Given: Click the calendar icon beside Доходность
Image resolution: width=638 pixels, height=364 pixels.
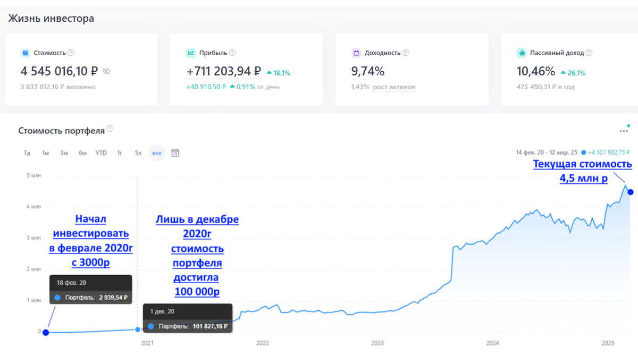Looking at the screenshot, I should click(356, 53).
